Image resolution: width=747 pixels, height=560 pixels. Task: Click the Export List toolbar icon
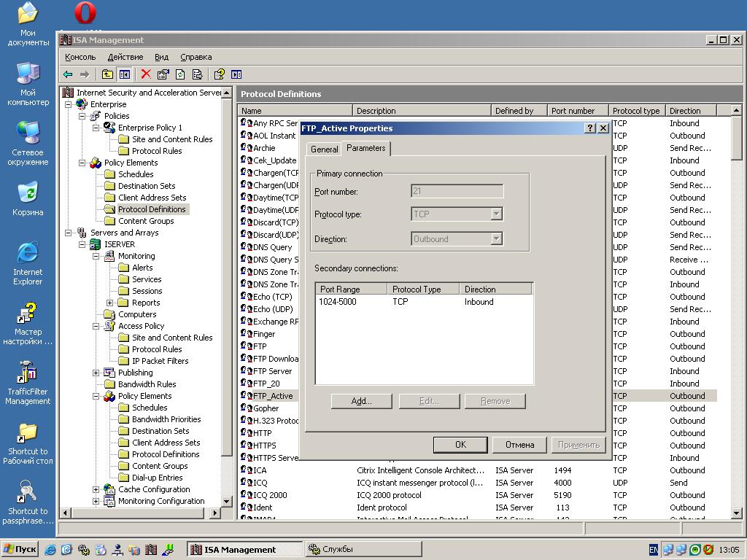tap(197, 74)
